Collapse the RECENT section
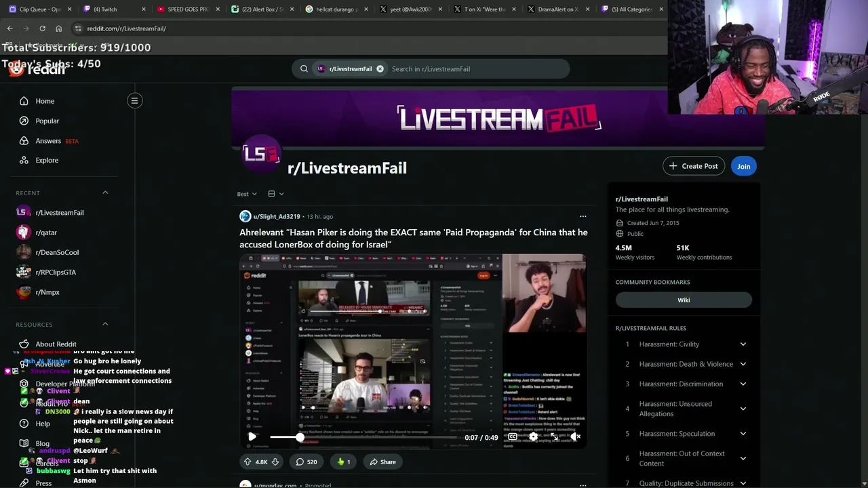The image size is (868, 488). pyautogui.click(x=105, y=192)
